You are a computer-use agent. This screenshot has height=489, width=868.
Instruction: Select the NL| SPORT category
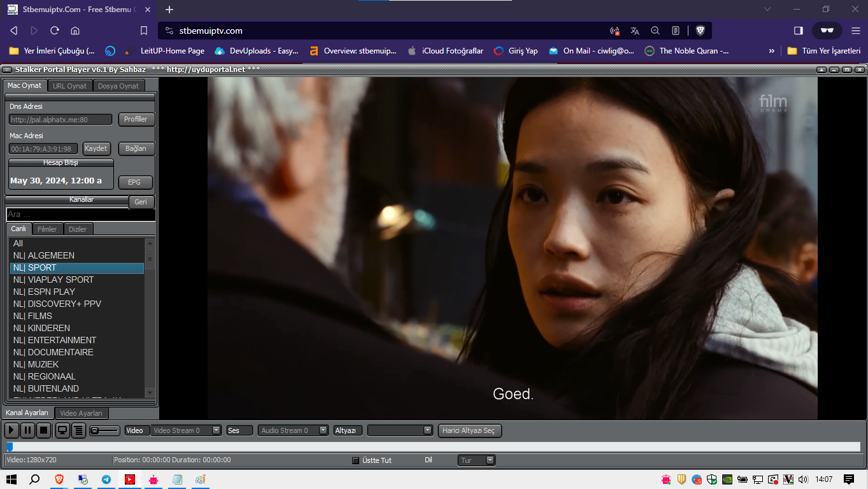pos(77,267)
